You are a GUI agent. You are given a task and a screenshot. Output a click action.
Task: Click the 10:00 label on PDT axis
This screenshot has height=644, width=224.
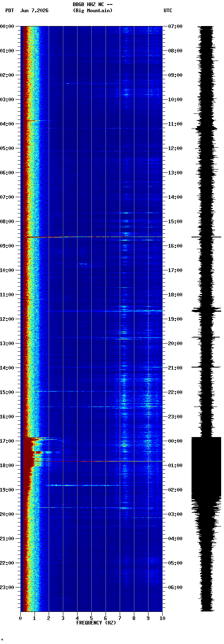[x=7, y=270]
